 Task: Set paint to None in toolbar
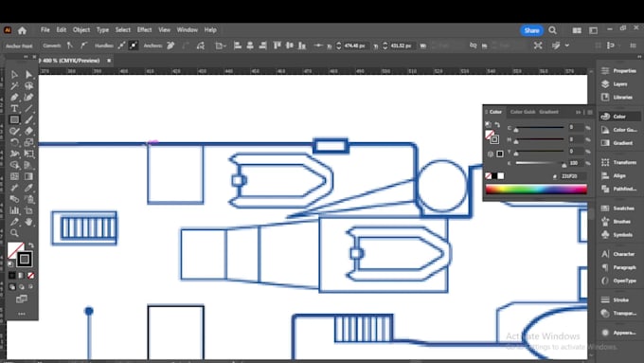pos(31,276)
